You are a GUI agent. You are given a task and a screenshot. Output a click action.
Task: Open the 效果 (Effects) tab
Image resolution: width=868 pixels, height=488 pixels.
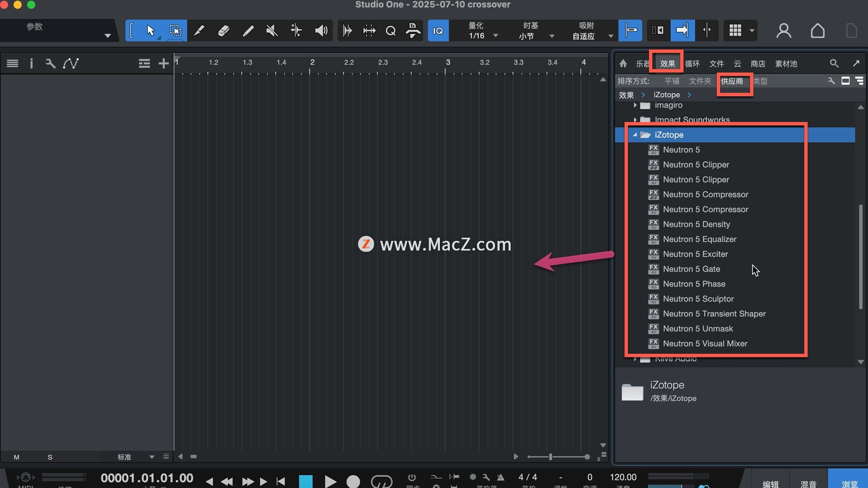tap(667, 64)
